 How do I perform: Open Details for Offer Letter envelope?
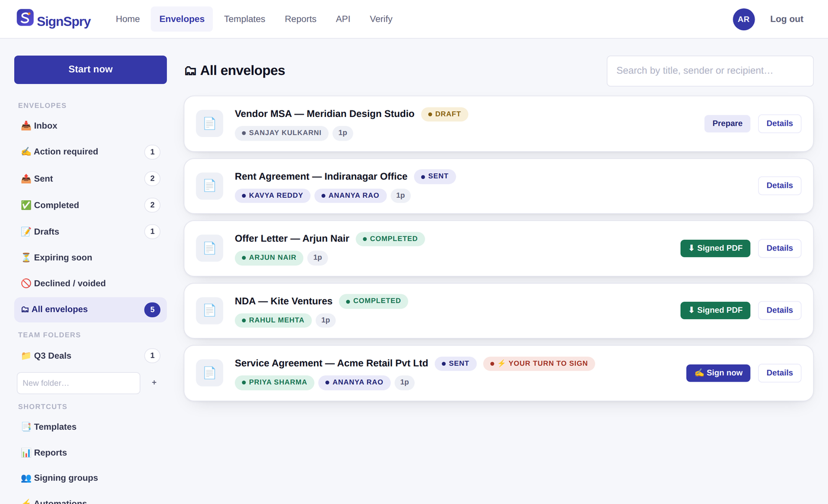tap(780, 248)
